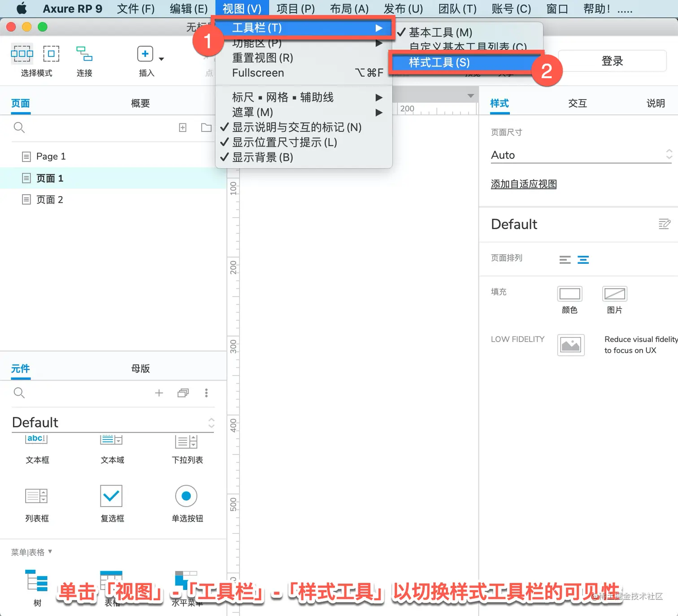
Task: Choose the Fullscreen menu item
Action: coord(304,73)
